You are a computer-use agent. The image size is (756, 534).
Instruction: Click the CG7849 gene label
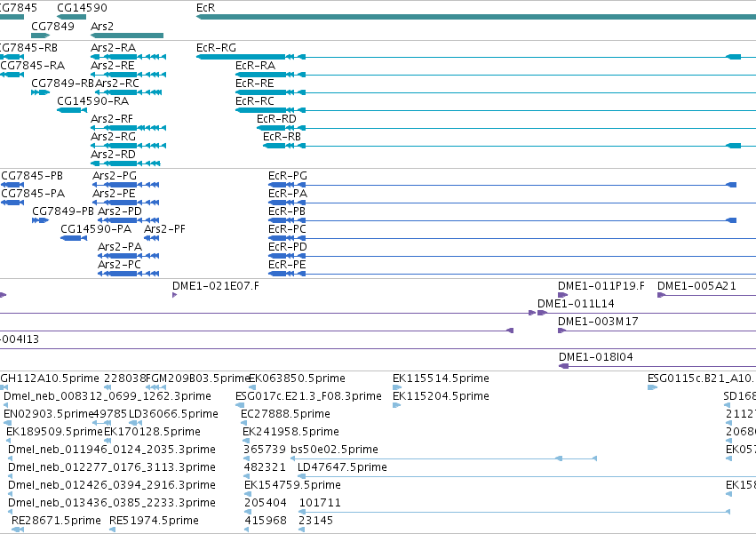52,26
